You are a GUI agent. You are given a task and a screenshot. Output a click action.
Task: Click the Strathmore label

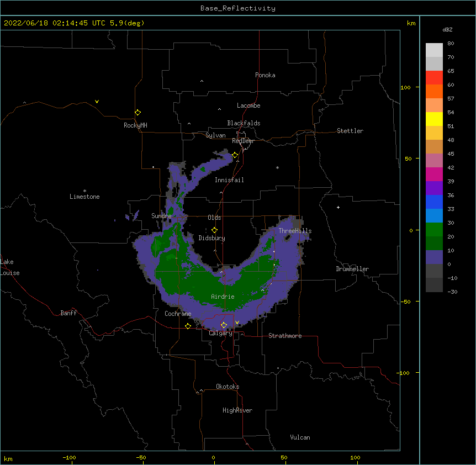click(x=285, y=336)
